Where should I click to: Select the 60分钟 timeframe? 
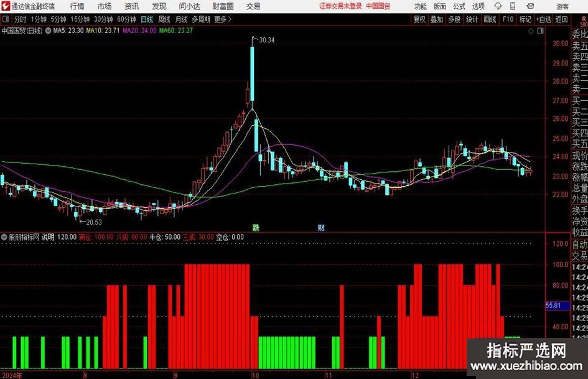127,19
